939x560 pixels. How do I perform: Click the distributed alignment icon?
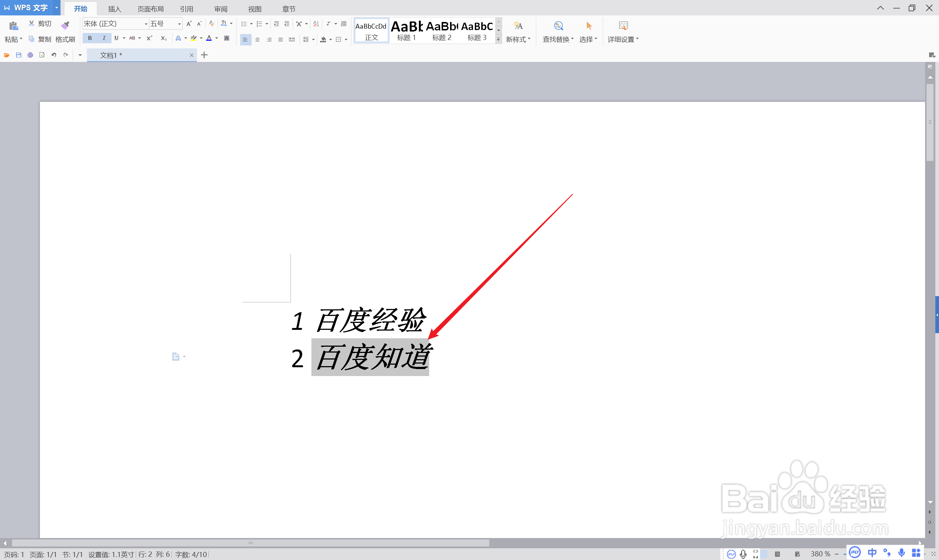click(292, 39)
